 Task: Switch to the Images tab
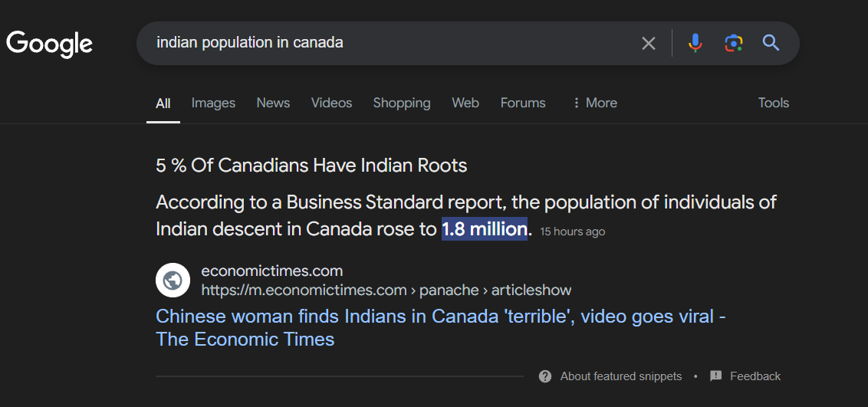(213, 103)
